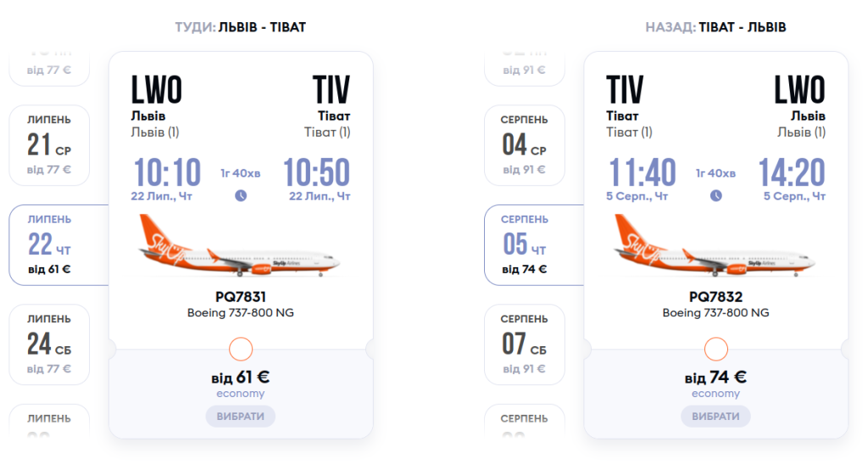Viewport: 868px width, 465px height.
Task: Select the return flight radio circle
Action: point(715,349)
